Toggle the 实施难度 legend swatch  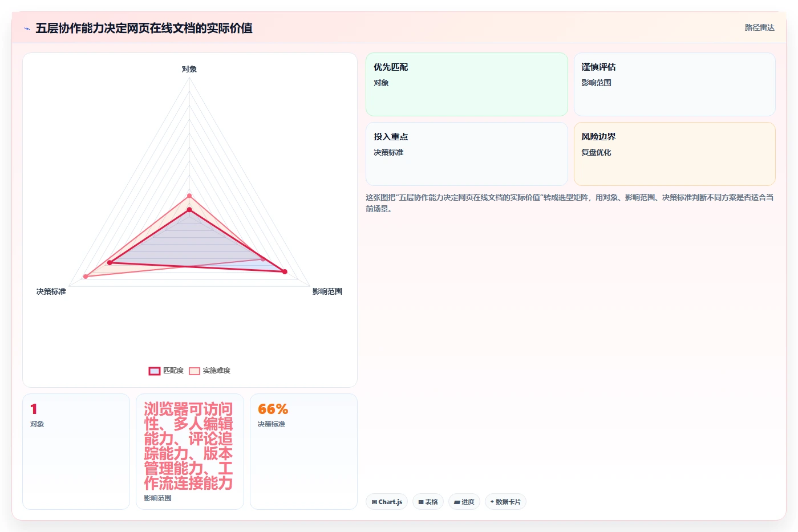[x=195, y=371]
